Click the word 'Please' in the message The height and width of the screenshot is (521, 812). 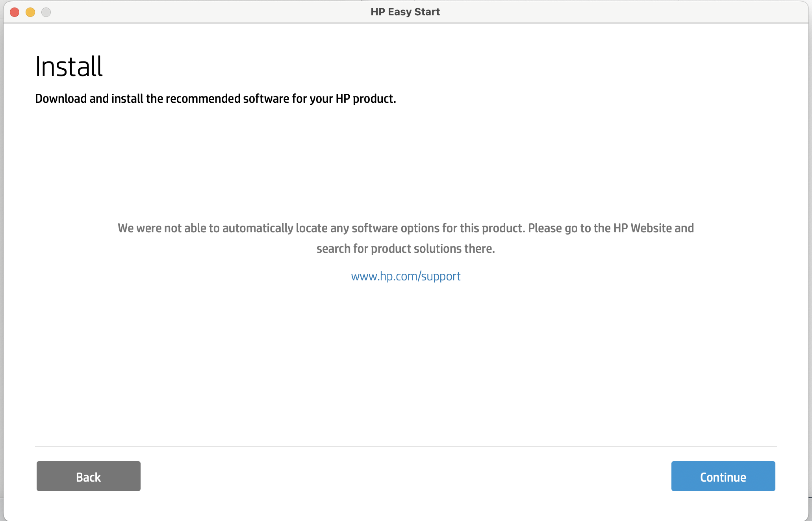(x=545, y=228)
